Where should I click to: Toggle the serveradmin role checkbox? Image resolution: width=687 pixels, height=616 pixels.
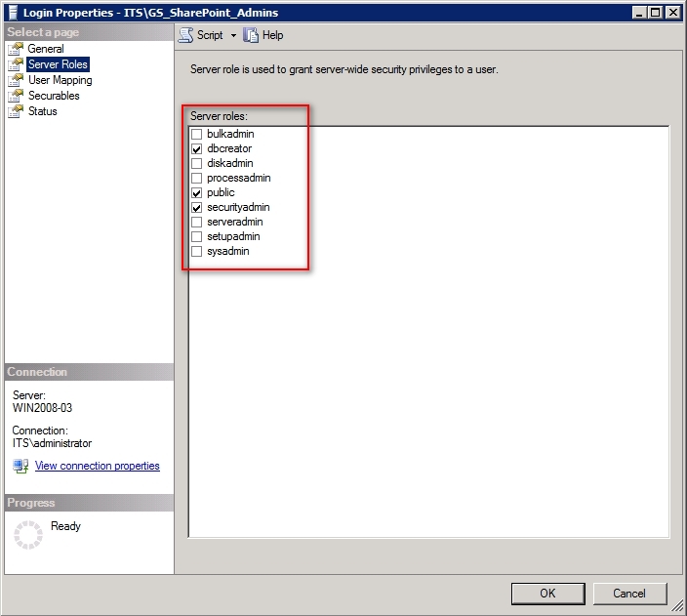pyautogui.click(x=197, y=222)
